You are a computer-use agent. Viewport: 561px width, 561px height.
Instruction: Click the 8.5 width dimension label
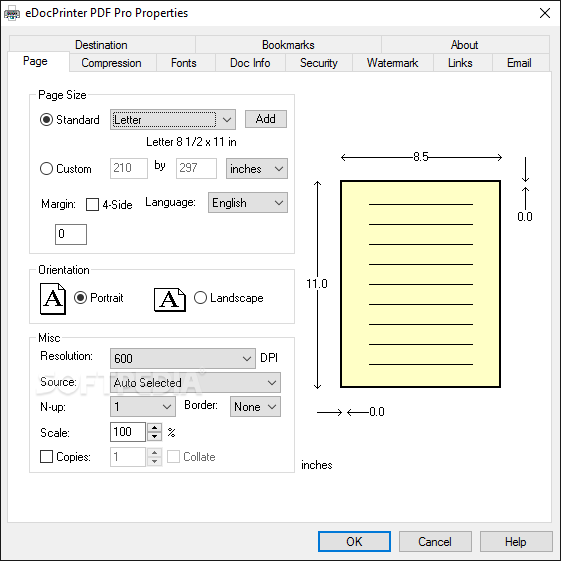pos(421,157)
